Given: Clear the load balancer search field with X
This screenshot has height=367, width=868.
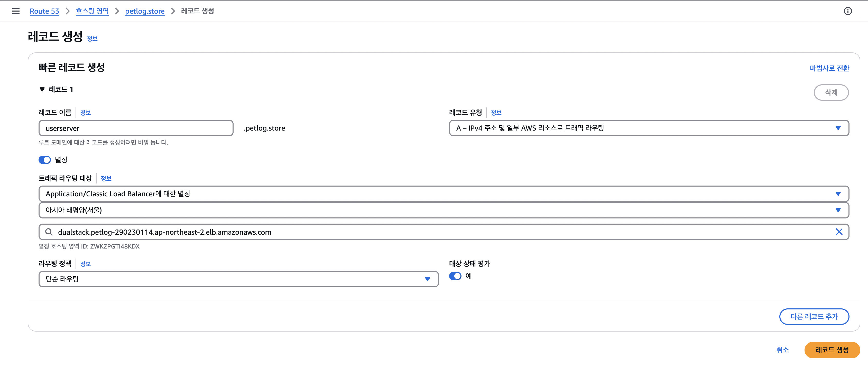Looking at the screenshot, I should click(x=839, y=232).
